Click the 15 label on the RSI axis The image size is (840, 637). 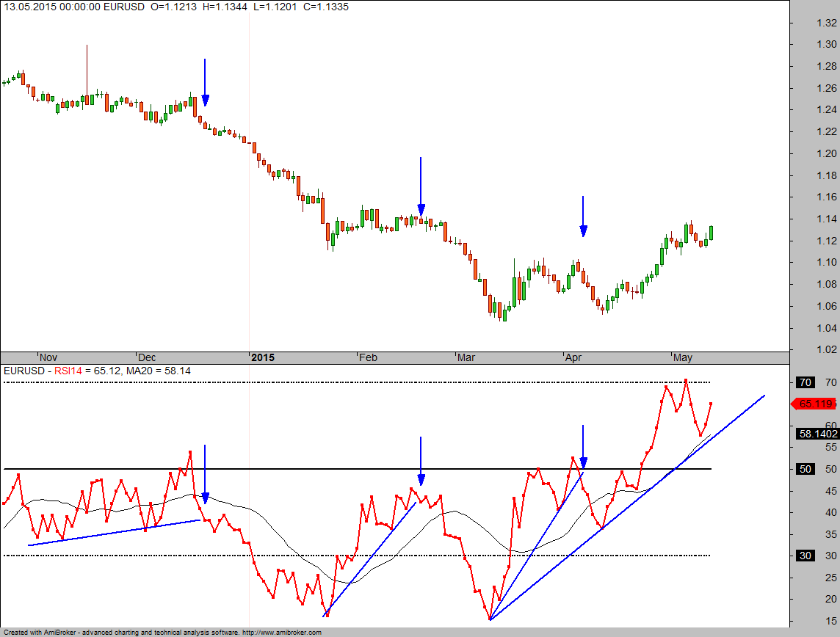[x=831, y=622]
